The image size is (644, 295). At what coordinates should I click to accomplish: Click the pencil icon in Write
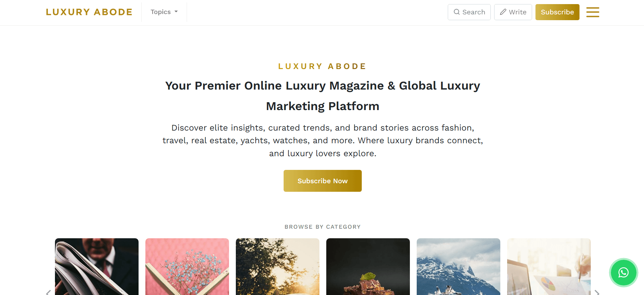(x=503, y=12)
